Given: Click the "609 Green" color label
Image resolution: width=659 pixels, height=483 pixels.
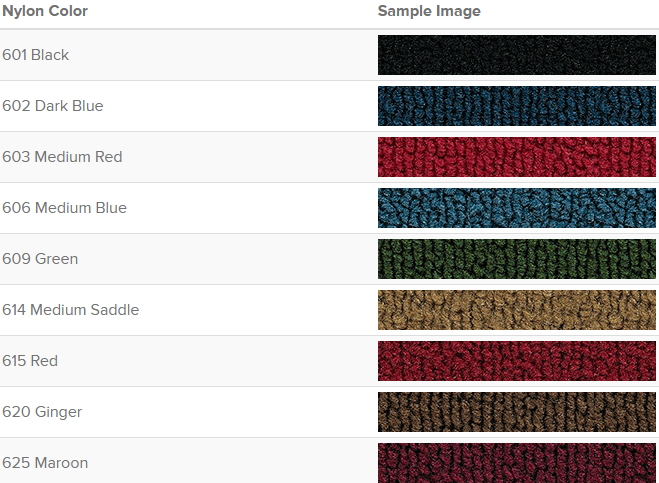Looking at the screenshot, I should coord(40,259).
